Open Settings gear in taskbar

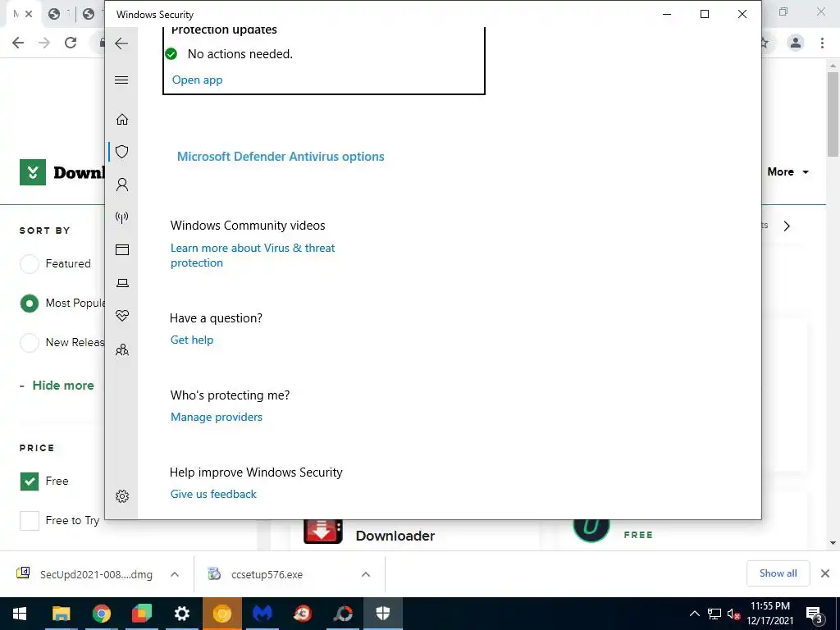click(x=181, y=614)
